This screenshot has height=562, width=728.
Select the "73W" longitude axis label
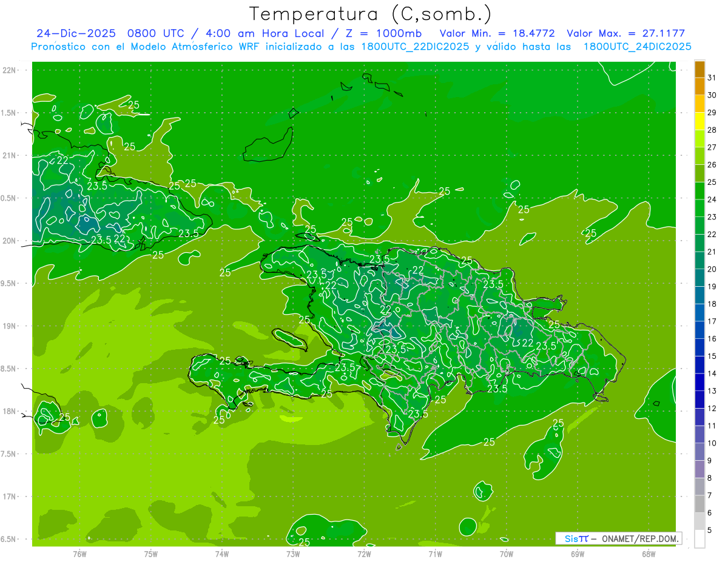point(292,554)
